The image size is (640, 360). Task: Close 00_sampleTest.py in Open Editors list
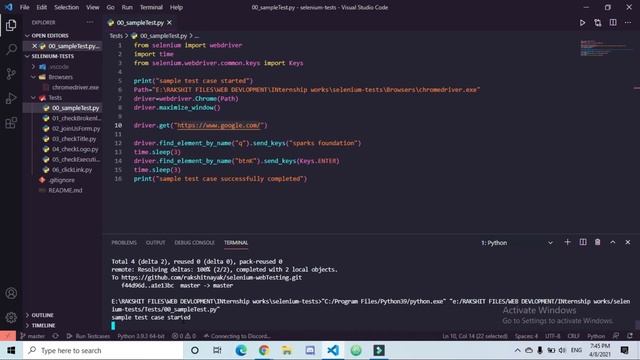[35, 46]
